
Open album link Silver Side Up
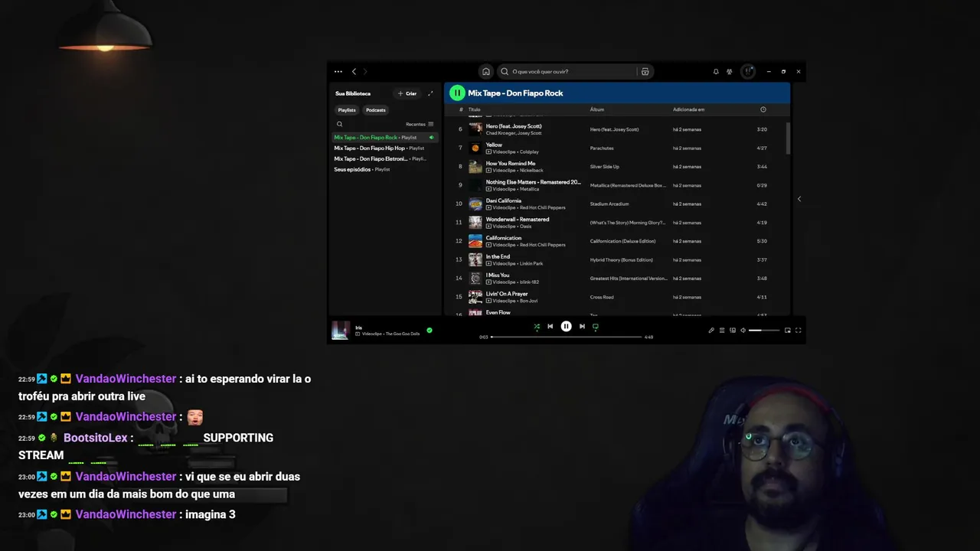click(605, 167)
